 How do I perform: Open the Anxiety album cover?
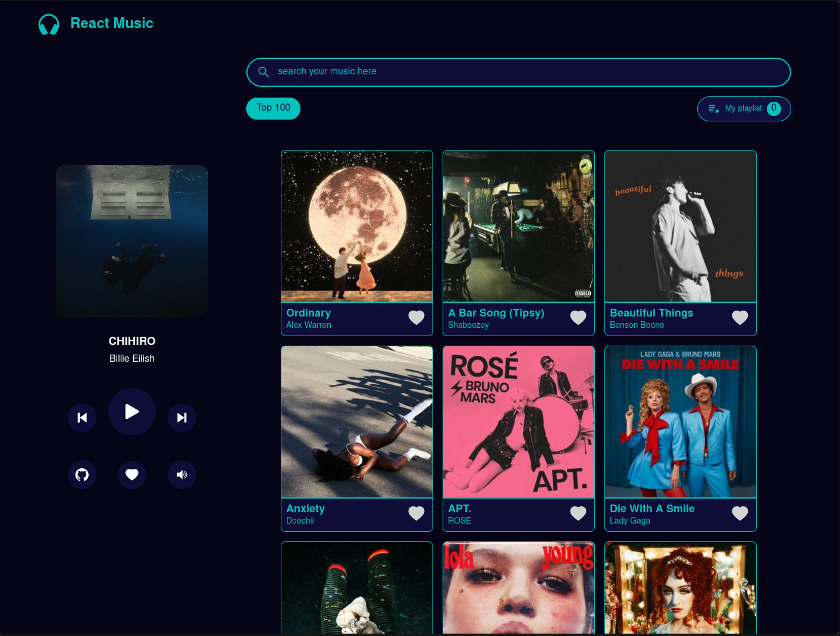pyautogui.click(x=357, y=422)
